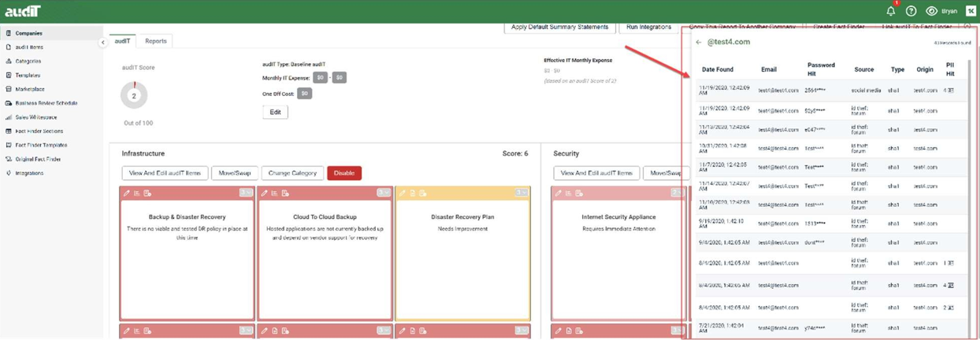Open the notifications bell
This screenshot has width=980, height=340.
pos(891,11)
